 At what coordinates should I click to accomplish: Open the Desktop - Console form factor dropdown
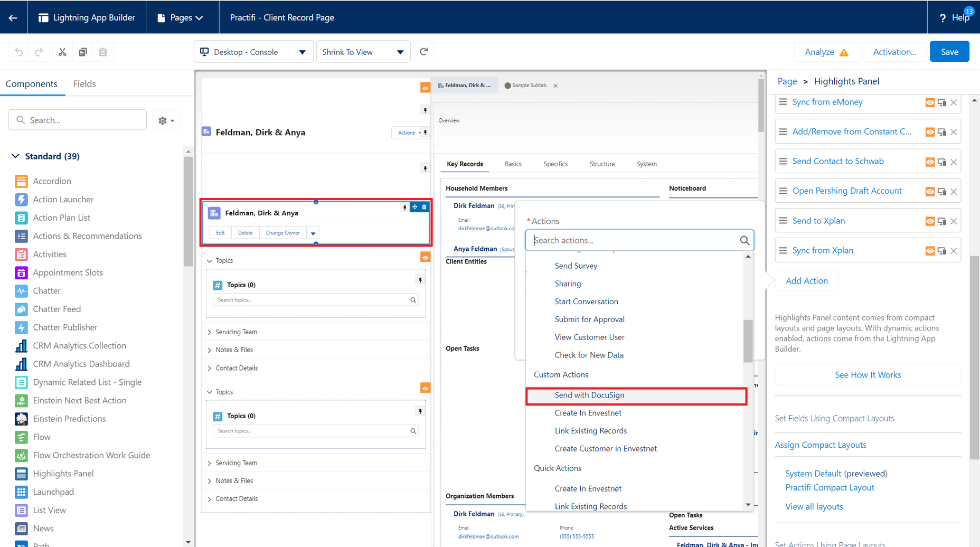coord(253,52)
